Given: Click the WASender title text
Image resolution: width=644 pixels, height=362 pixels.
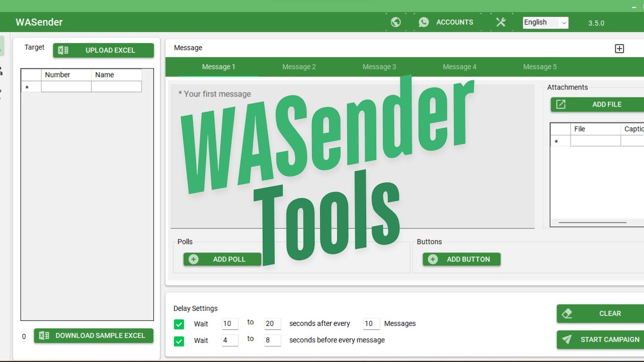Looking at the screenshot, I should [39, 22].
